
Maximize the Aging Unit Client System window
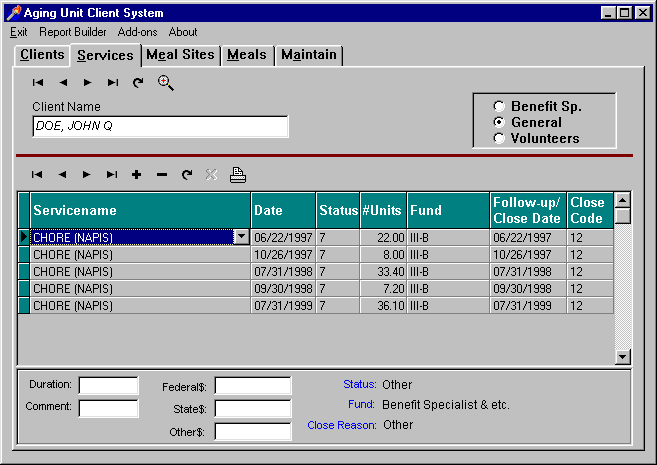pyautogui.click(x=624, y=13)
